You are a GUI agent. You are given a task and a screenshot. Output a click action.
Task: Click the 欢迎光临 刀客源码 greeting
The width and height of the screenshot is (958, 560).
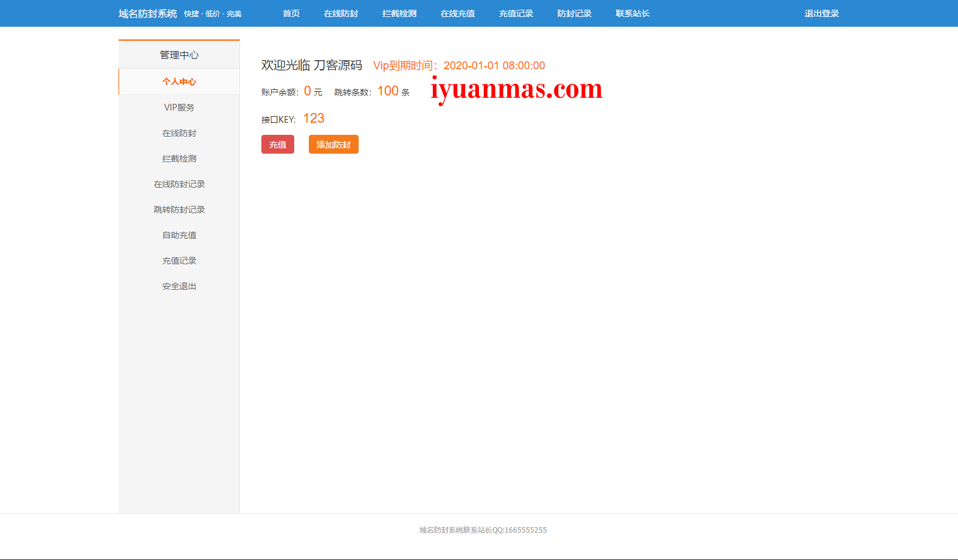(312, 65)
